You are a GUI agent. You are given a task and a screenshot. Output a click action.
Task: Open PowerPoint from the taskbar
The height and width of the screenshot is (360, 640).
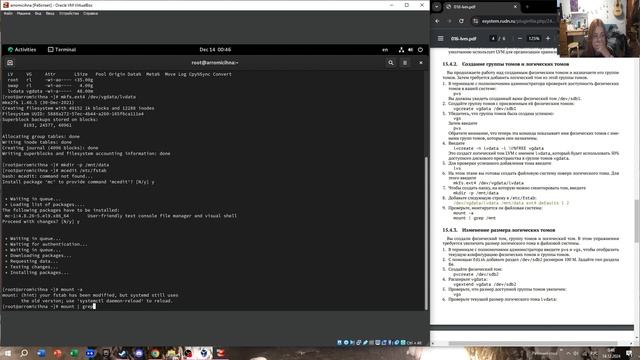(58, 353)
